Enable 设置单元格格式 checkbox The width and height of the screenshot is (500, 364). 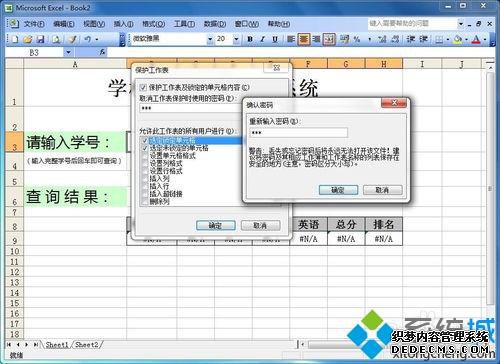pyautogui.click(x=145, y=156)
